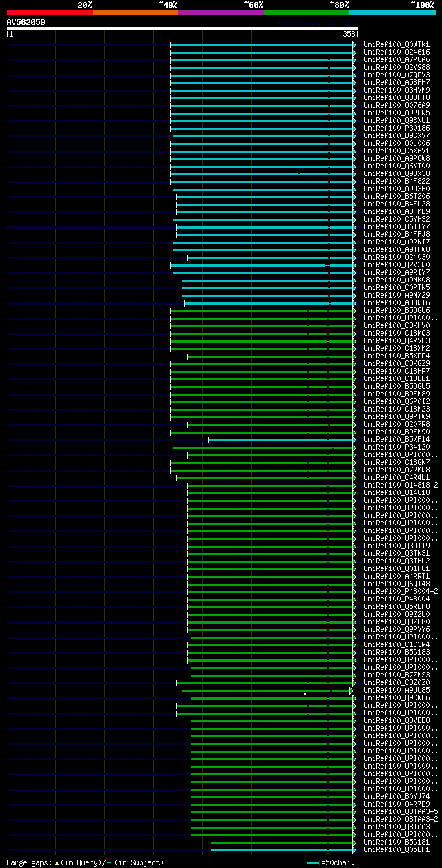Click the Large gaps legend text
Image resolution: width=442 pixels, height=868 pixels.
[x=85, y=862]
